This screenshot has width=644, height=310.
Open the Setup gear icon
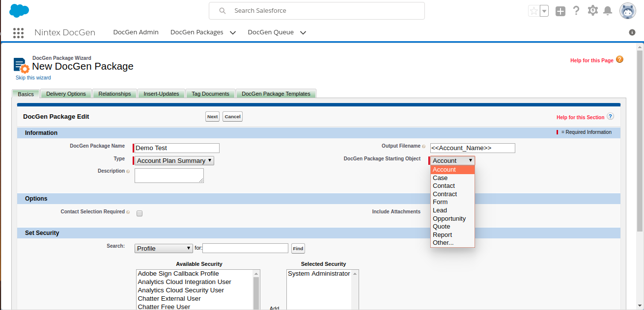click(593, 10)
